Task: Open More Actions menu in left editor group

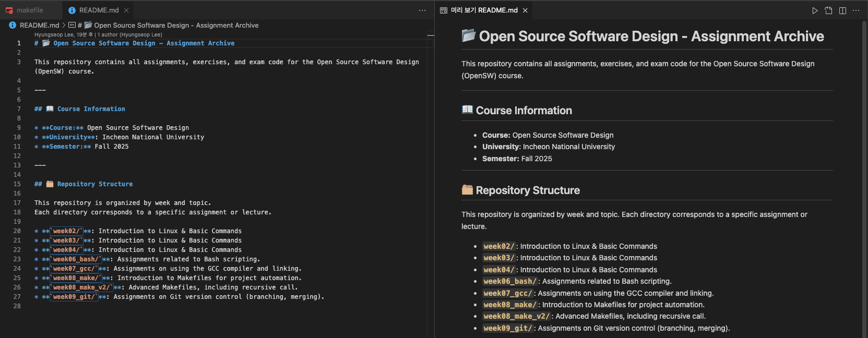Action: tap(422, 10)
